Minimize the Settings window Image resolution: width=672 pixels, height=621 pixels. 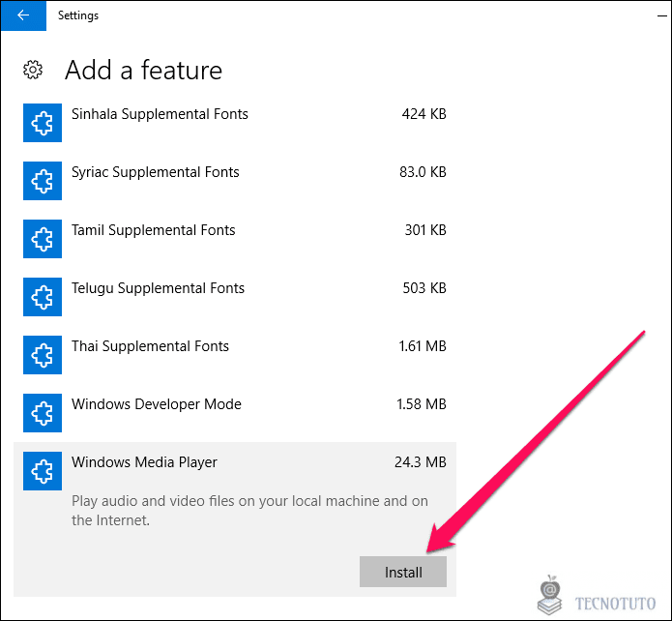point(662,15)
